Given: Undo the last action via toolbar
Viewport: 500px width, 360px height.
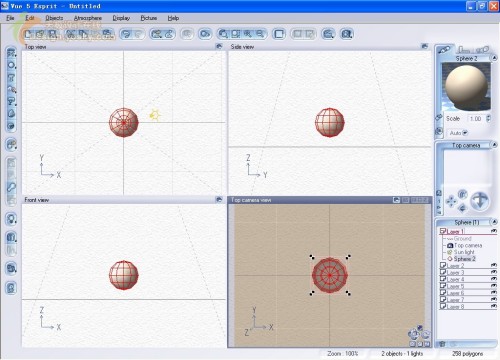Looking at the screenshot, I should [126, 34].
